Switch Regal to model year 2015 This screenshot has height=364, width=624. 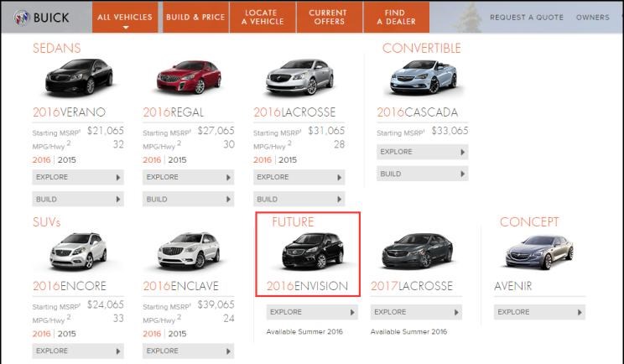tap(177, 160)
